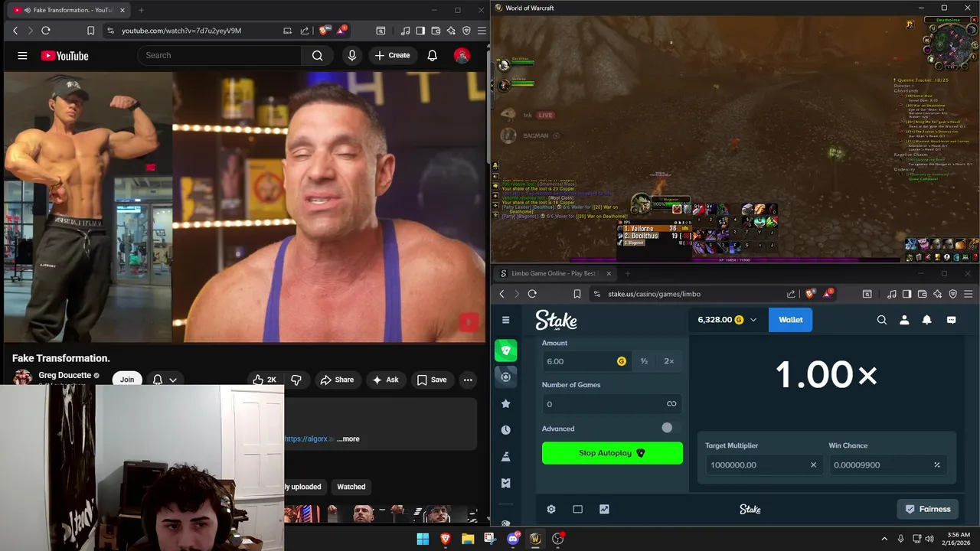Image resolution: width=980 pixels, height=551 pixels.
Task: Expand the video description with ...more
Action: (x=348, y=439)
